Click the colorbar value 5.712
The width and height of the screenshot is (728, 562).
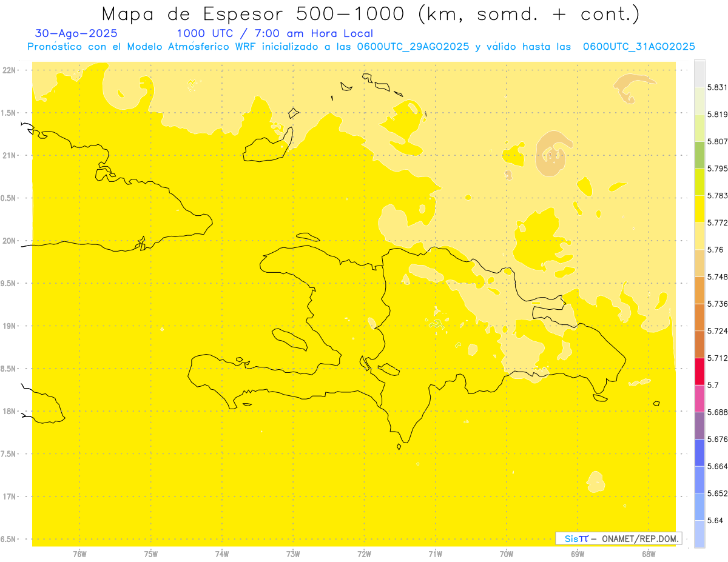coord(718,358)
